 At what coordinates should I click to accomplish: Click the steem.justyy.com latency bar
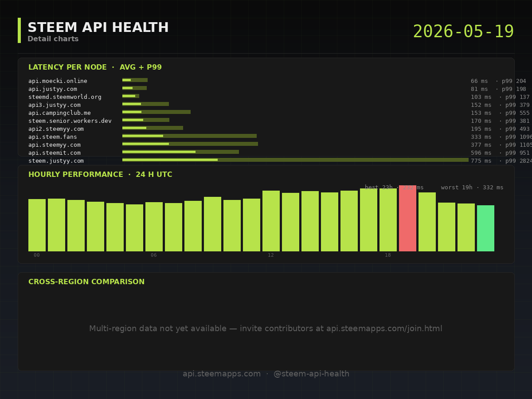click(295, 160)
